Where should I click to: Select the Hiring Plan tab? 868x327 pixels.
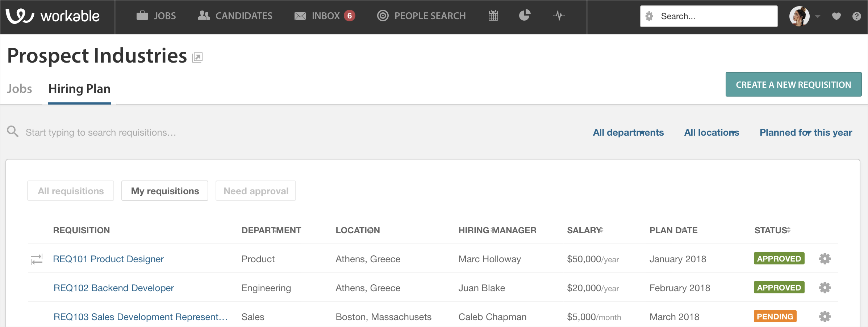coord(80,89)
